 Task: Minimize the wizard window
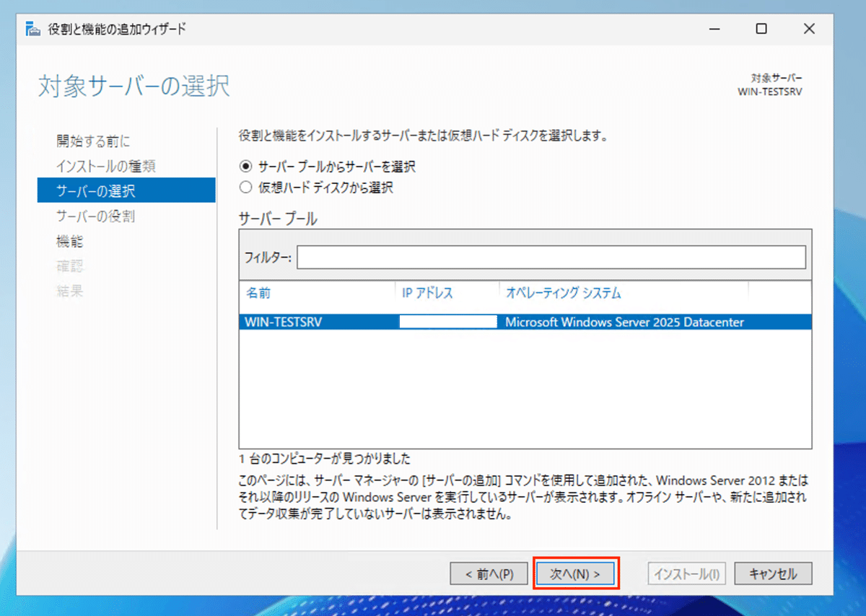point(714,29)
